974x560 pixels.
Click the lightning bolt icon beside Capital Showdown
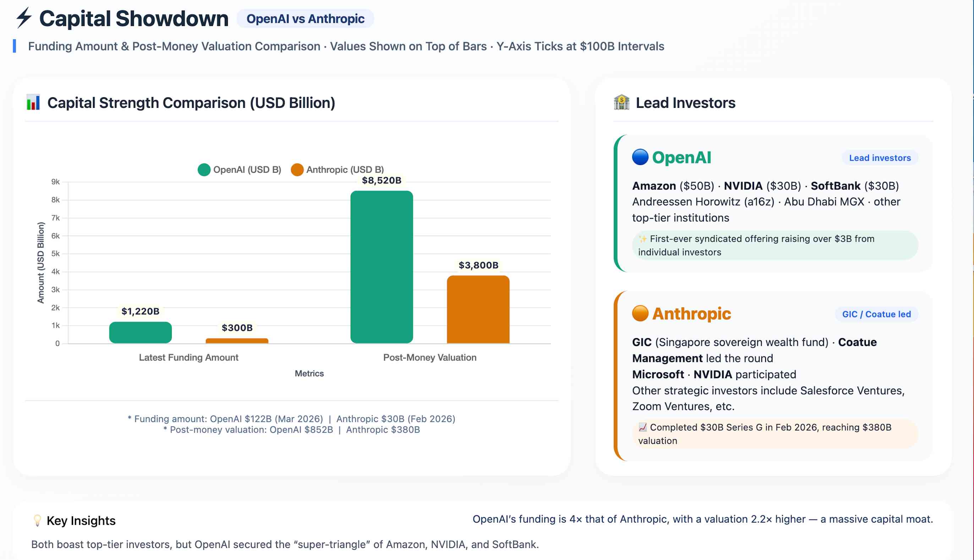pyautogui.click(x=24, y=18)
